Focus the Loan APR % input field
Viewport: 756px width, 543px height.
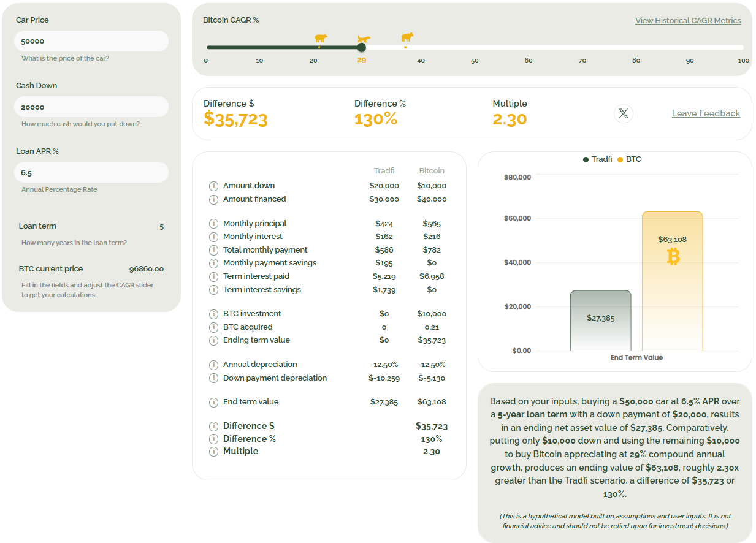(91, 172)
